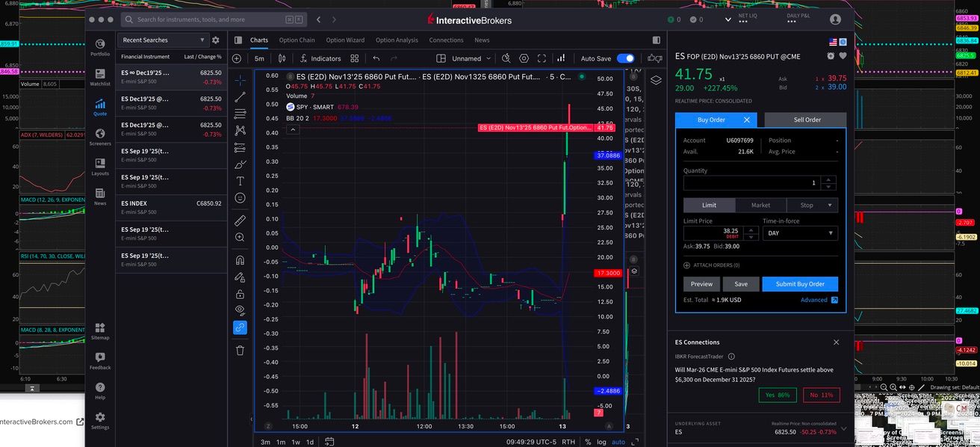Expand Underlying Asset ES section

coord(843,428)
